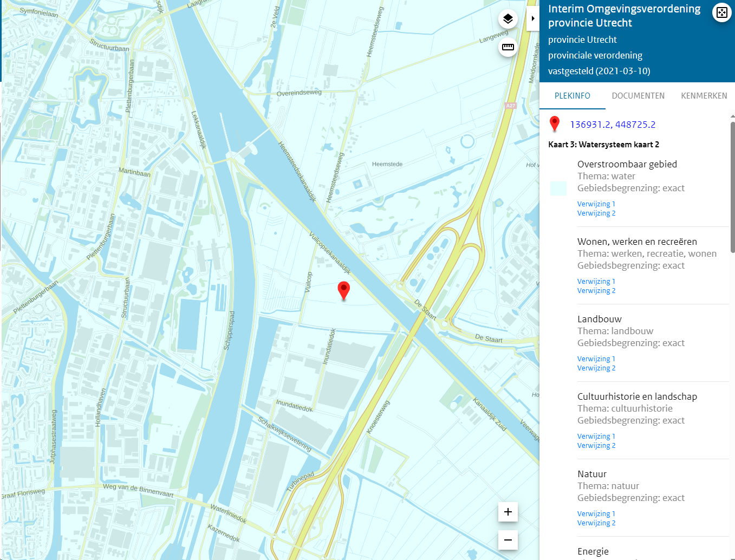The image size is (735, 560).
Task: Click the 'Heemstede' map label
Action: coord(387,164)
